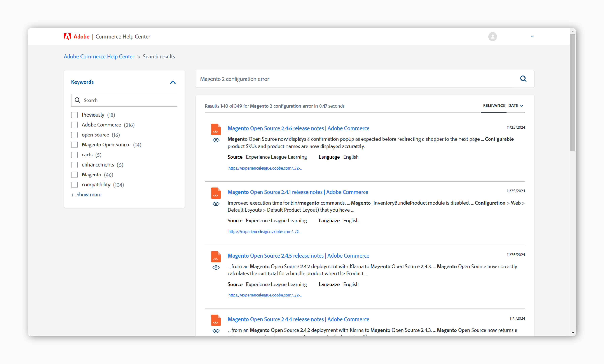Click the main search query field
This screenshot has width=604, height=364.
pyautogui.click(x=354, y=79)
